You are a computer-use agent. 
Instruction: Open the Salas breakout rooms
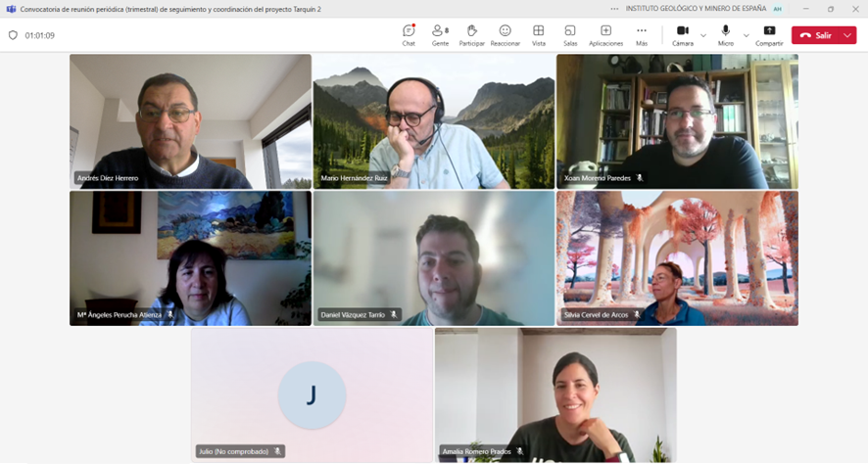point(570,34)
